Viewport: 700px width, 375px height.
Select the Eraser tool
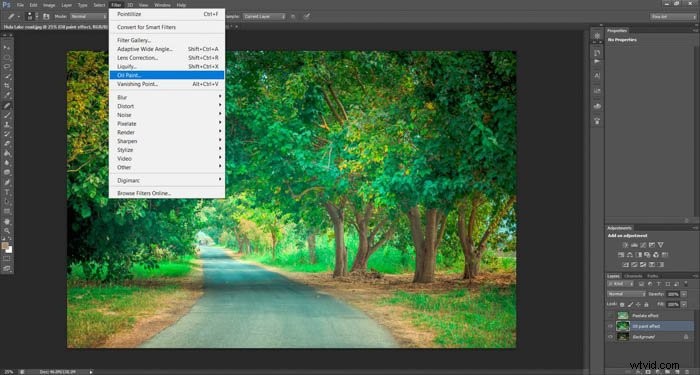(x=7, y=143)
